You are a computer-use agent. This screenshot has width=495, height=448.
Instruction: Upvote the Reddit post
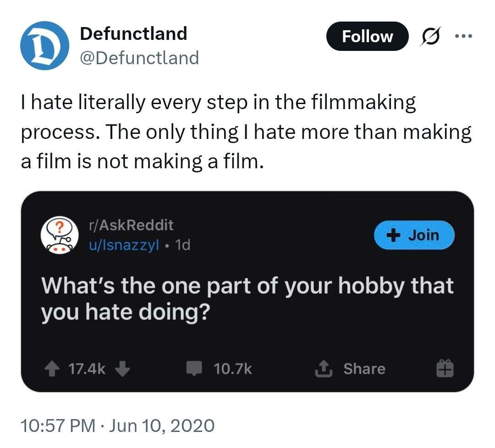point(54,369)
